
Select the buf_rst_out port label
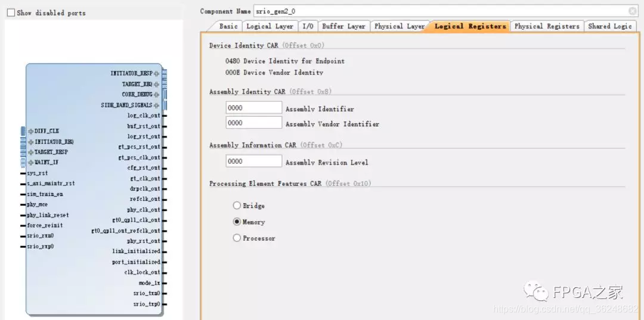[144, 126]
